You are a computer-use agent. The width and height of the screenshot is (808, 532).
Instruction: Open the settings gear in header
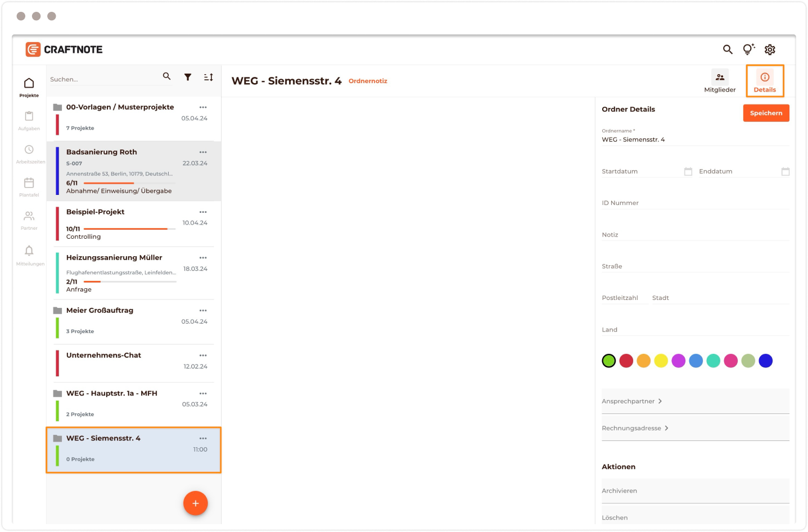[x=770, y=49]
